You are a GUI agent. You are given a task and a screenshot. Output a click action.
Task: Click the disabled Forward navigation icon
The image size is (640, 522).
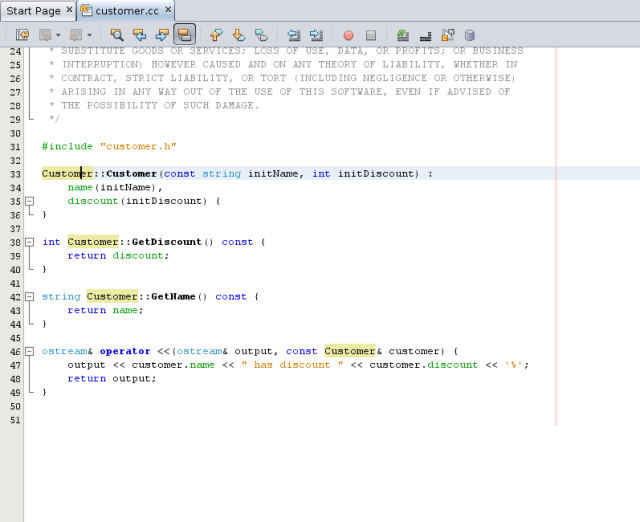tap(76, 35)
